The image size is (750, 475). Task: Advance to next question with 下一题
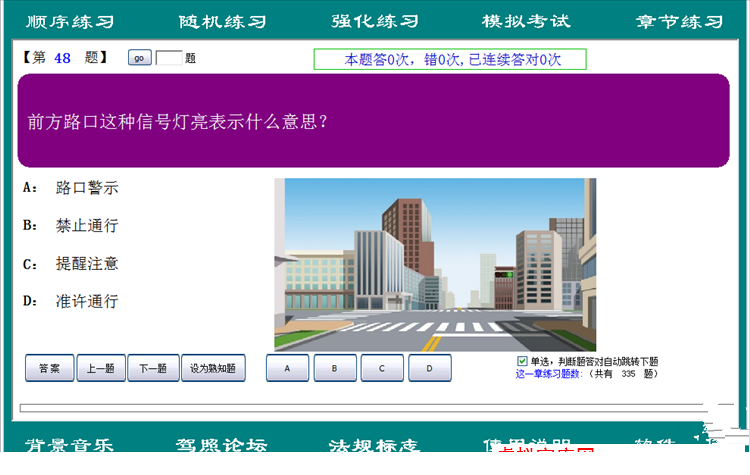153,368
